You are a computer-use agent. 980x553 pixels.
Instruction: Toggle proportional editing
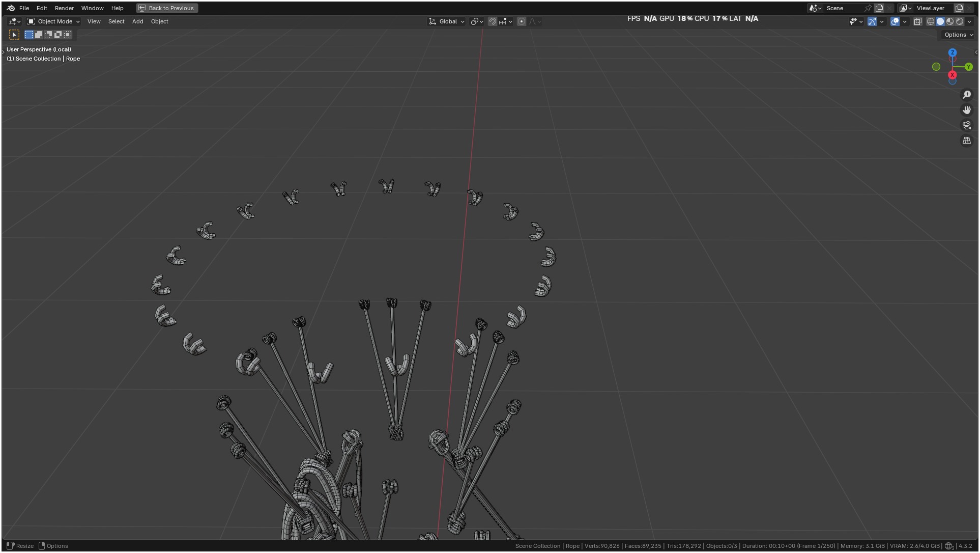pos(522,21)
